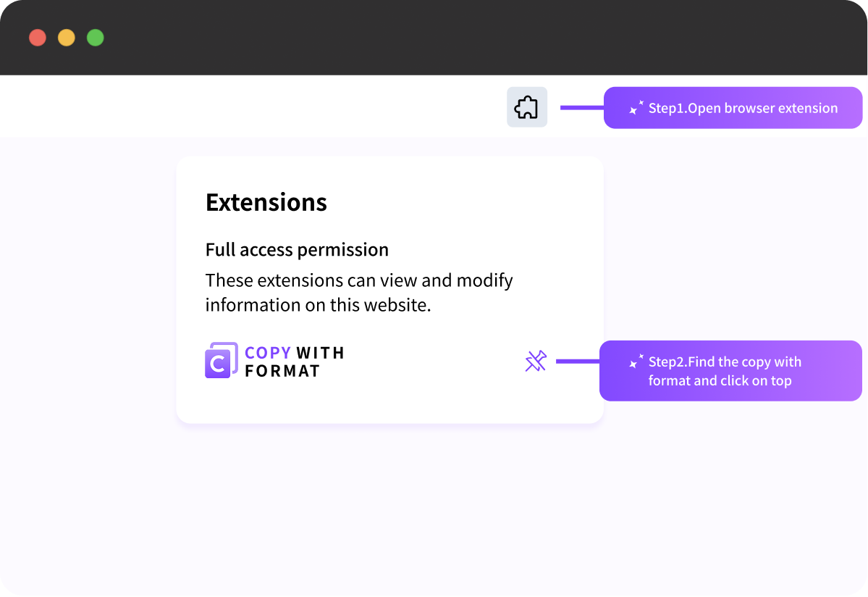The width and height of the screenshot is (868, 597).
Task: Click the word WITH in extension name
Action: 321,353
